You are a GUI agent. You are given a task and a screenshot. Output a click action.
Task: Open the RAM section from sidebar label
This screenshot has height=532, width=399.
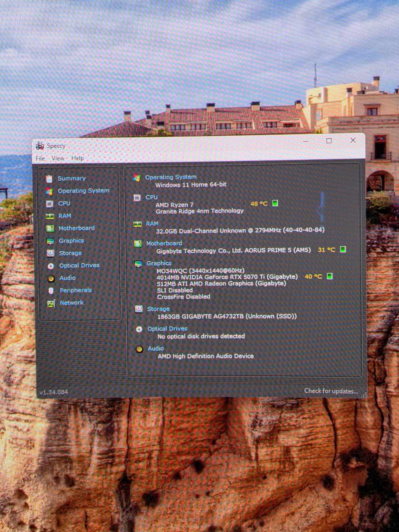[65, 216]
